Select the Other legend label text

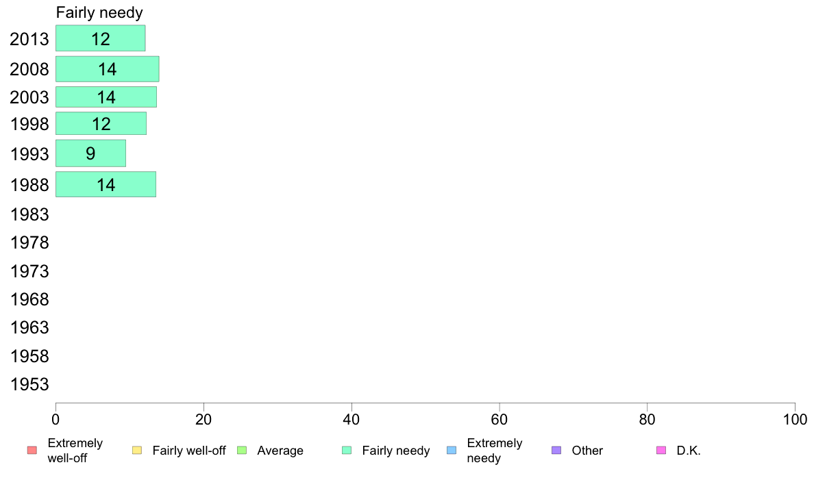[587, 451]
